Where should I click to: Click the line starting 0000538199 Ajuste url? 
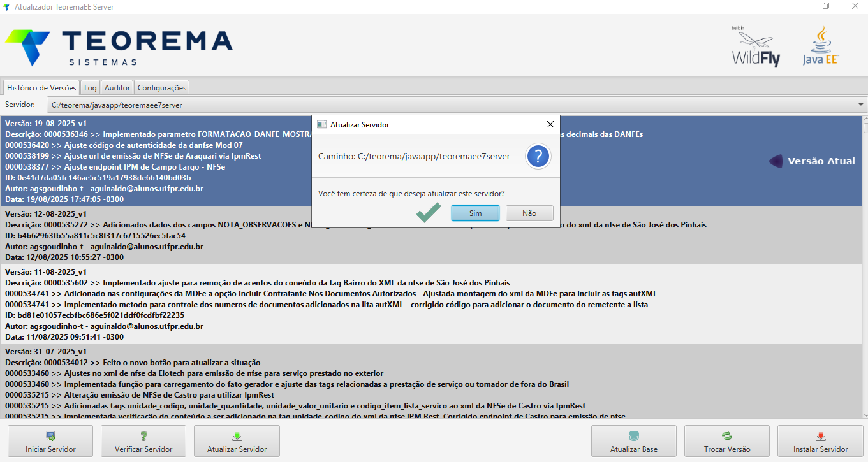pos(133,156)
